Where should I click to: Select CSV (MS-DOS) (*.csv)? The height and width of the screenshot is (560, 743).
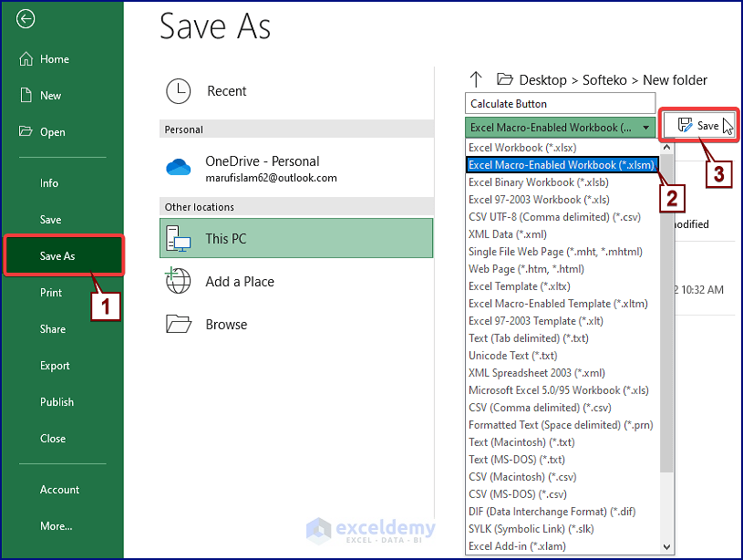(x=562, y=494)
